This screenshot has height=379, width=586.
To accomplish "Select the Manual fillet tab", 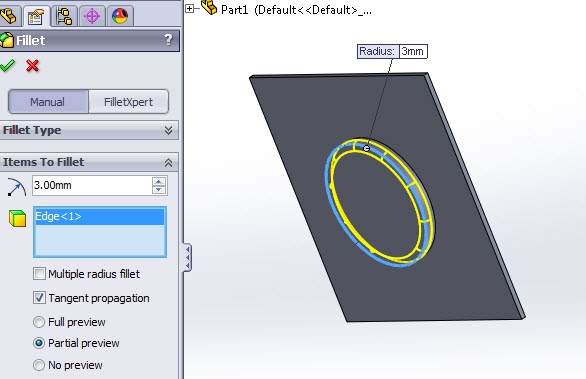I will [x=48, y=102].
